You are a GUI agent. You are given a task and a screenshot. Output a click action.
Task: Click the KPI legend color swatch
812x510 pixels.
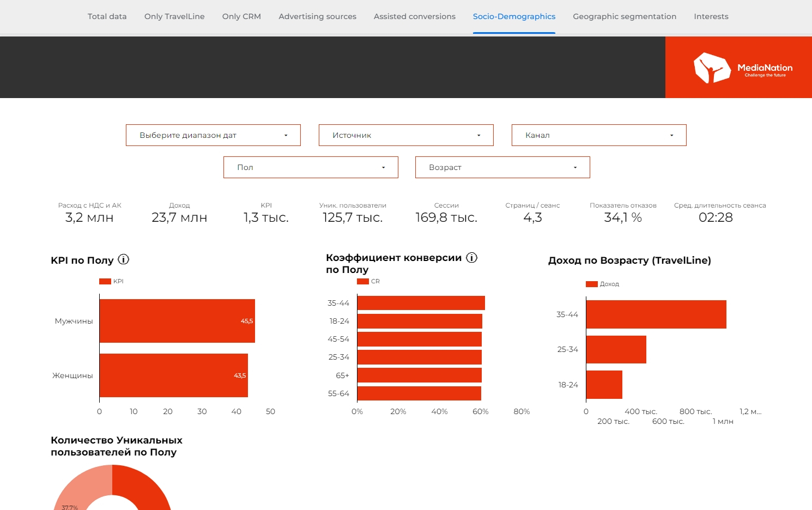pyautogui.click(x=105, y=281)
